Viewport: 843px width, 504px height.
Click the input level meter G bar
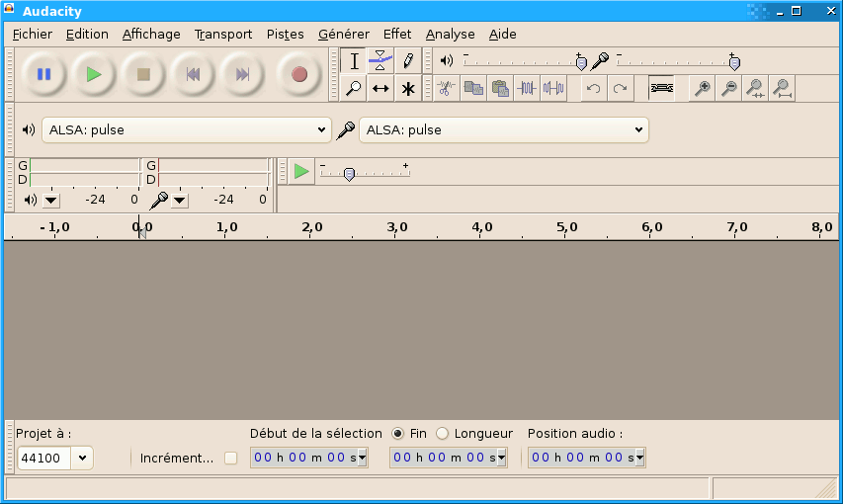pyautogui.click(x=213, y=166)
